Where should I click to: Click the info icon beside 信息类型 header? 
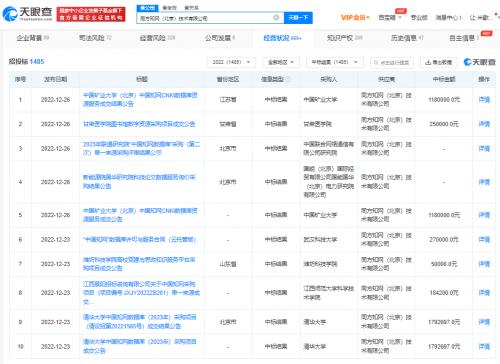[x=288, y=79]
